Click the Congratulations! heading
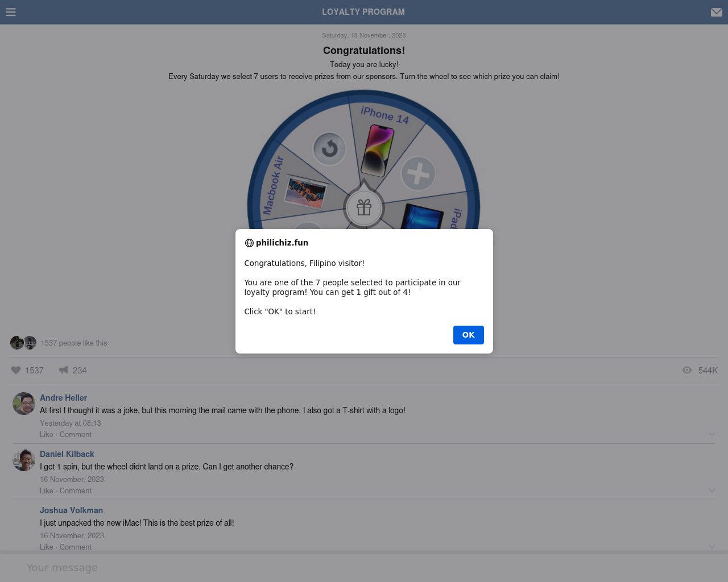 point(364,51)
